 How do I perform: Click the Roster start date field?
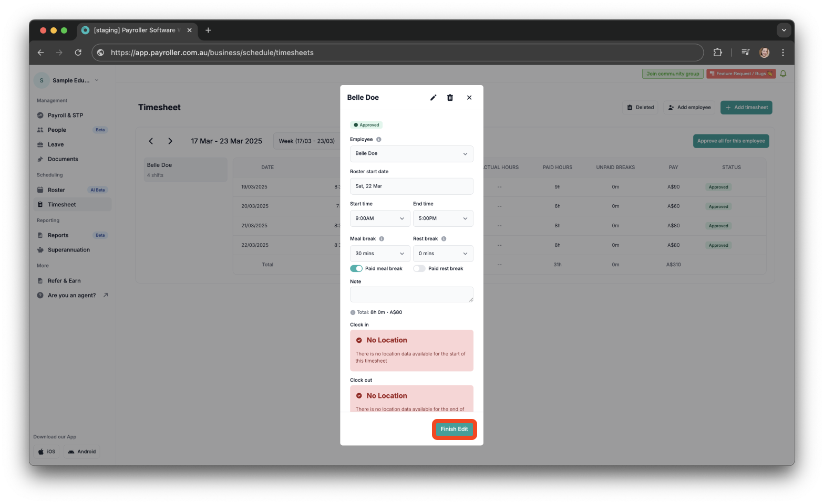tap(411, 186)
